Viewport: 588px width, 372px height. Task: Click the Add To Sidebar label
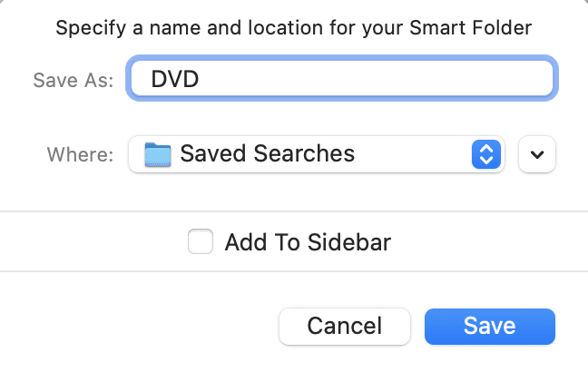point(308,242)
